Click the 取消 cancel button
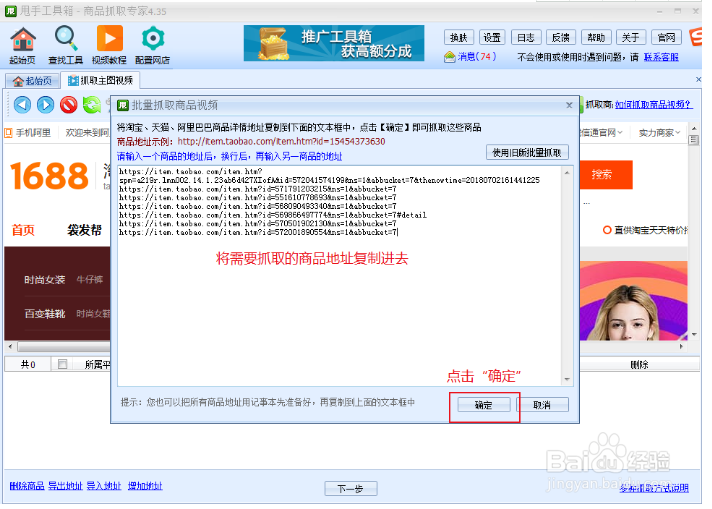This screenshot has width=712, height=509. pyautogui.click(x=542, y=405)
